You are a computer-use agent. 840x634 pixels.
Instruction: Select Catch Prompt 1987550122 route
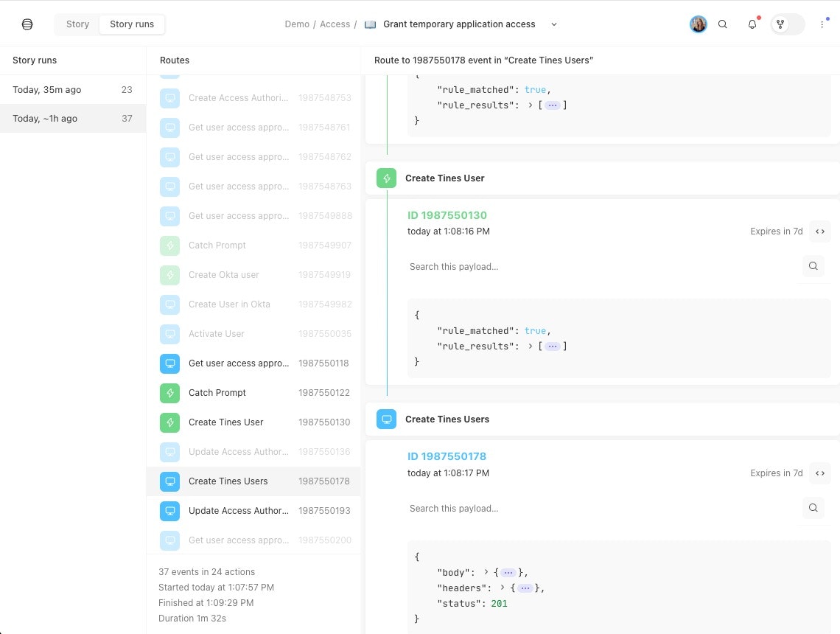point(253,393)
